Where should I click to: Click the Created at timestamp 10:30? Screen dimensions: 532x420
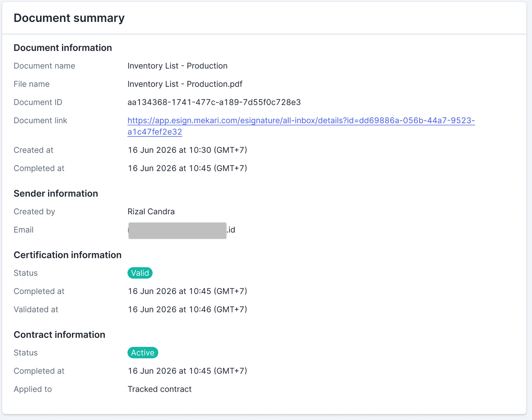188,150
